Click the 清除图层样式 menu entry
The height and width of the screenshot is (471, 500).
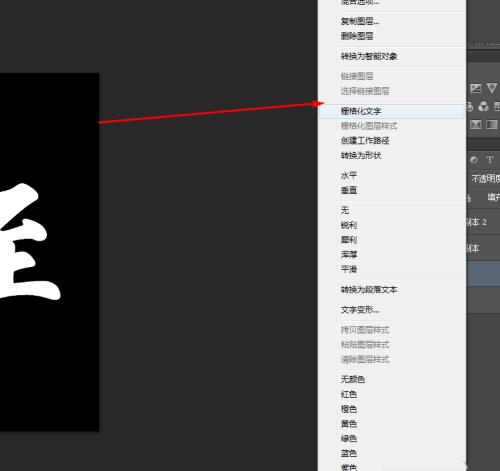pyautogui.click(x=365, y=359)
